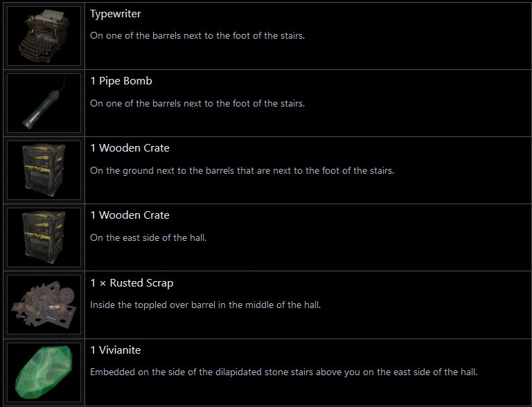This screenshot has width=532, height=407.
Task: Click the Typewriter location description
Action: 197,36
